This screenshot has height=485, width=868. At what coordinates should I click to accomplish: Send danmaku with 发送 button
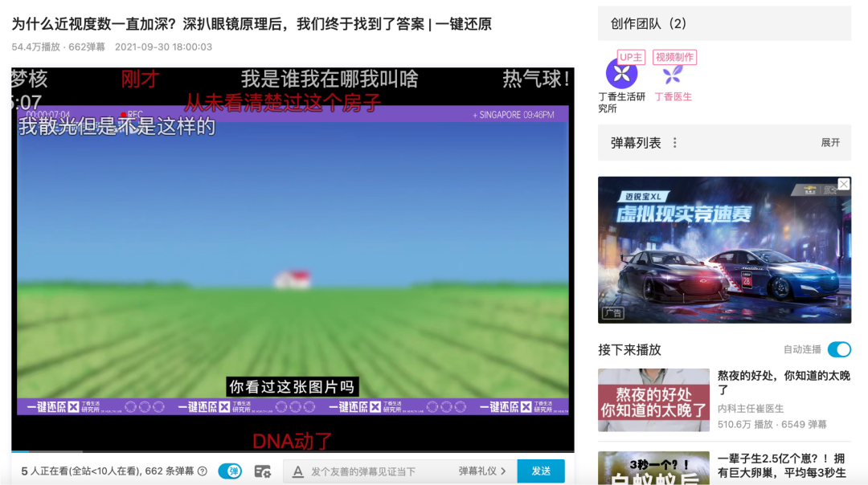(x=541, y=471)
